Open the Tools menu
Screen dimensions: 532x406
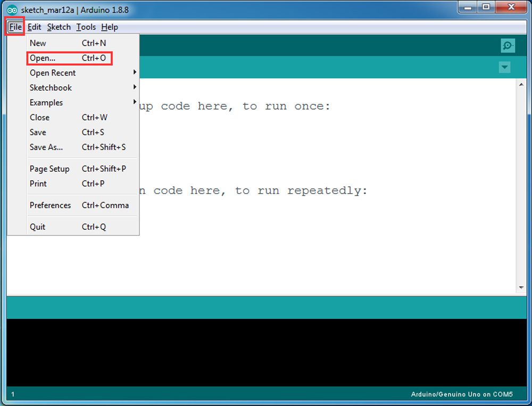coord(86,27)
